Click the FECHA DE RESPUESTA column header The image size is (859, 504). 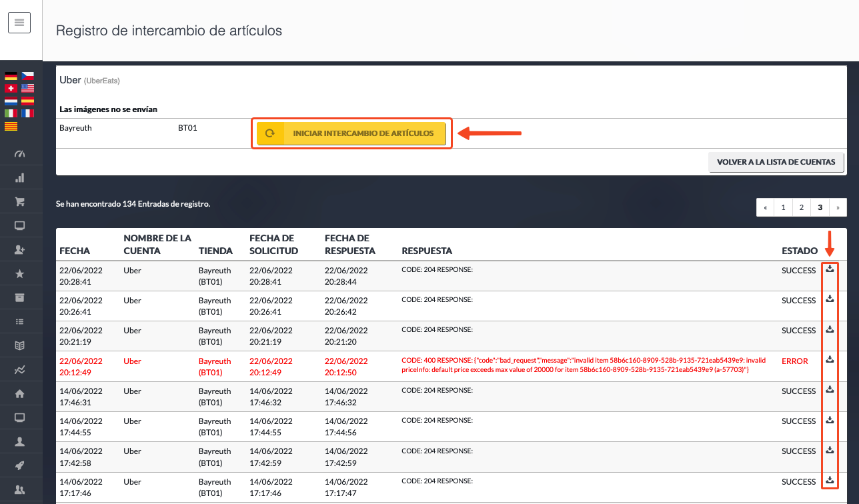pos(350,244)
